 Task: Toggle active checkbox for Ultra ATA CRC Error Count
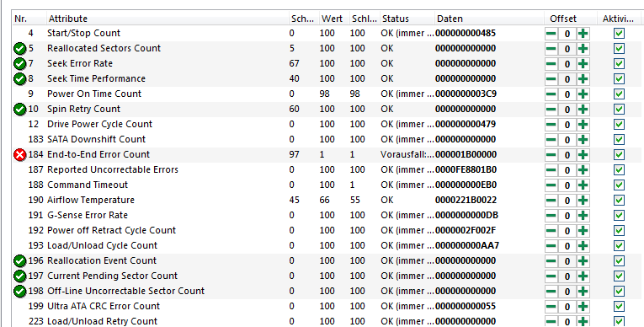tap(619, 307)
